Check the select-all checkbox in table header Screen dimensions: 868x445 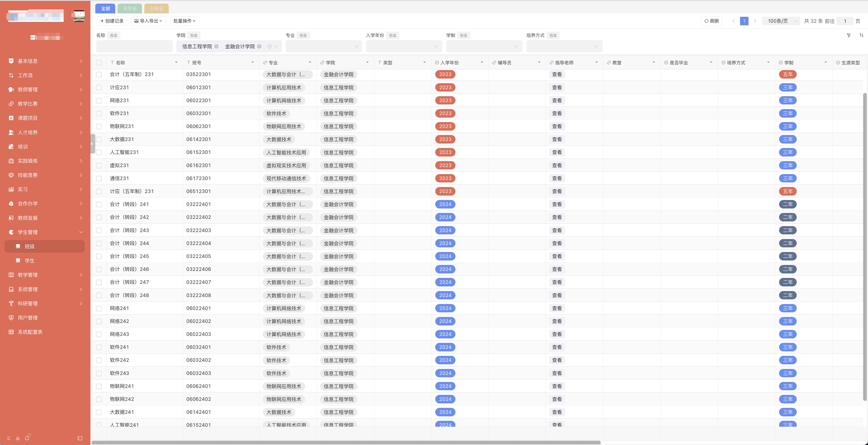(99, 63)
